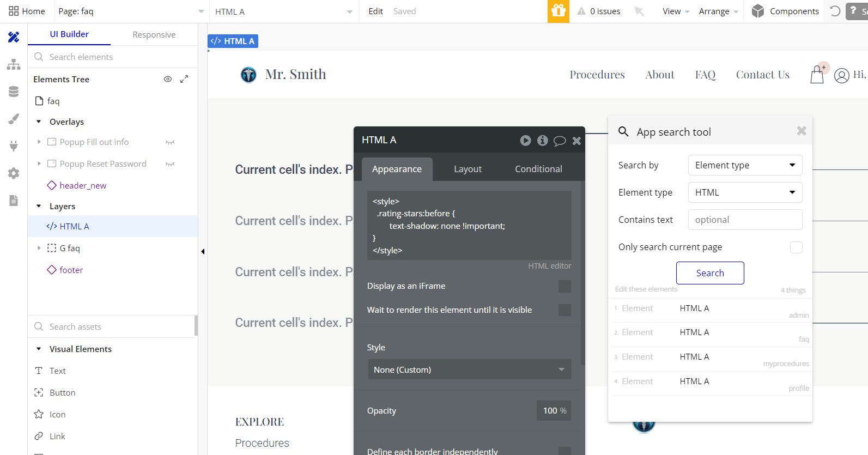Open the Page: faq dropdown
The image size is (868, 455).
131,11
